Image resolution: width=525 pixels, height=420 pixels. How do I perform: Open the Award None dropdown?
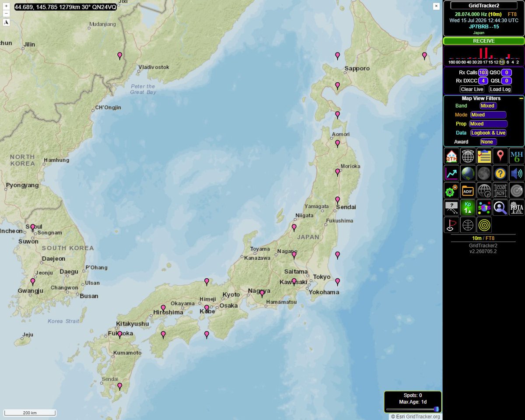coord(488,142)
